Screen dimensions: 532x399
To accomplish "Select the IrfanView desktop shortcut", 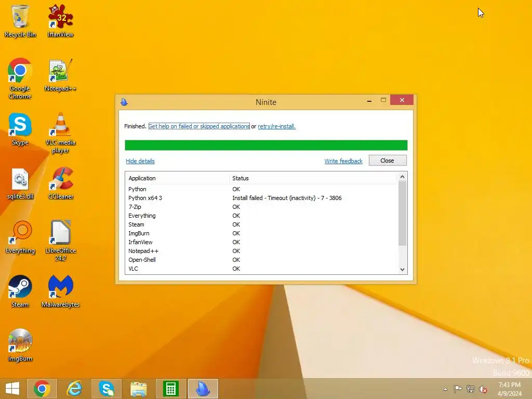I will (x=60, y=21).
